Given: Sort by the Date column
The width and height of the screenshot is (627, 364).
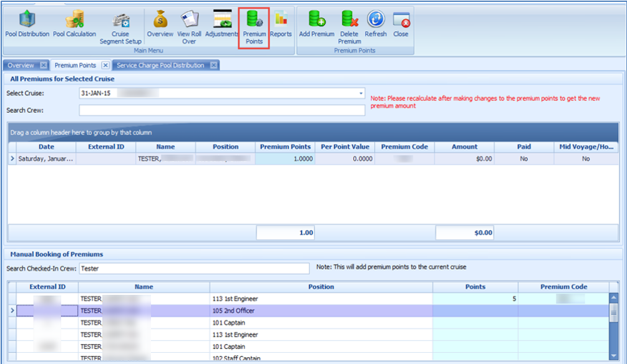Looking at the screenshot, I should coord(46,146).
